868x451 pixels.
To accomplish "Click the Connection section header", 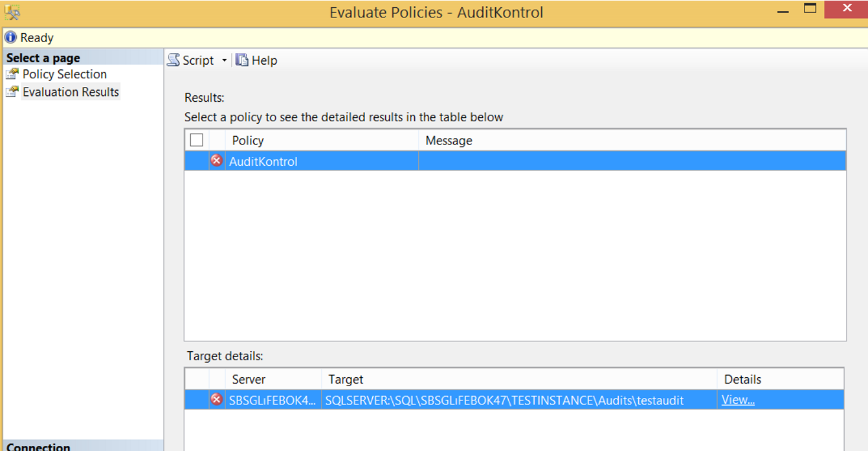I will 83,446.
